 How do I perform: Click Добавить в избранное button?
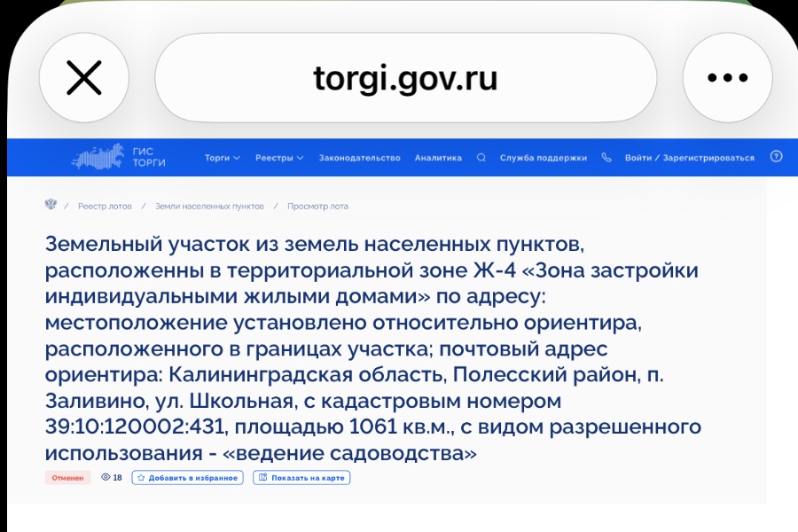click(187, 478)
